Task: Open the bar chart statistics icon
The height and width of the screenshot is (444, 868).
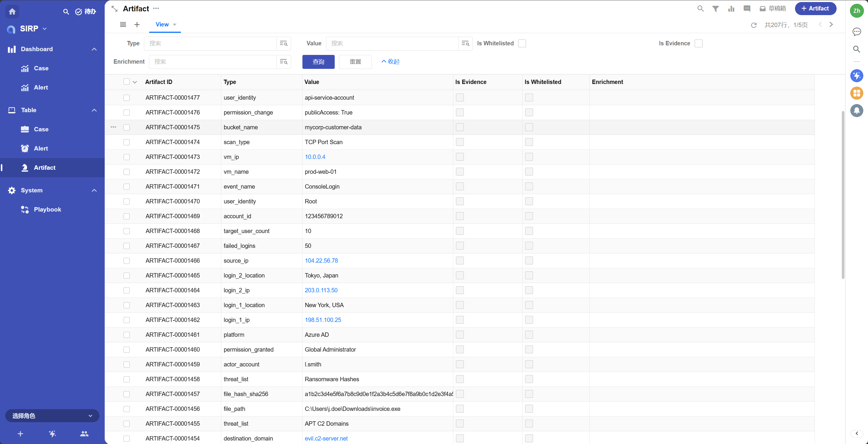Action: coord(731,9)
